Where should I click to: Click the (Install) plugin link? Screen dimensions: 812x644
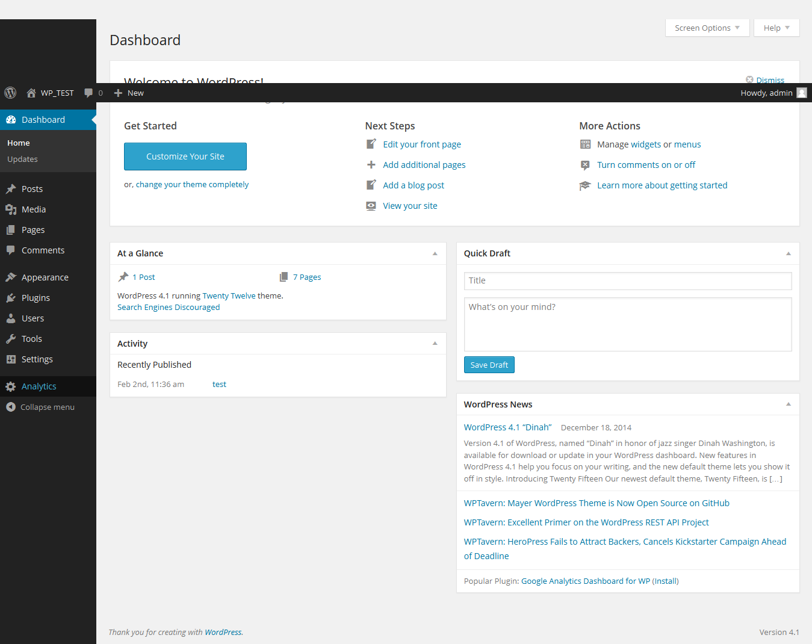point(666,581)
